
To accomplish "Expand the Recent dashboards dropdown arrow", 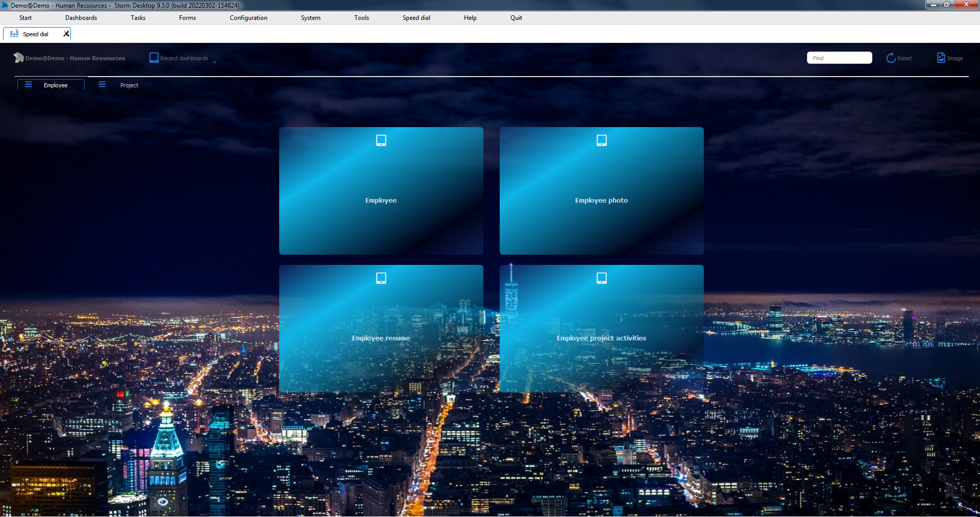I will tap(214, 62).
